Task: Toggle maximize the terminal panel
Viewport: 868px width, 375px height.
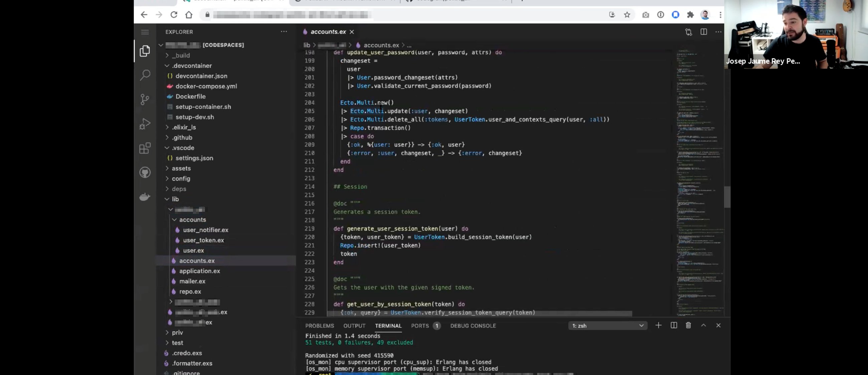Action: click(703, 326)
